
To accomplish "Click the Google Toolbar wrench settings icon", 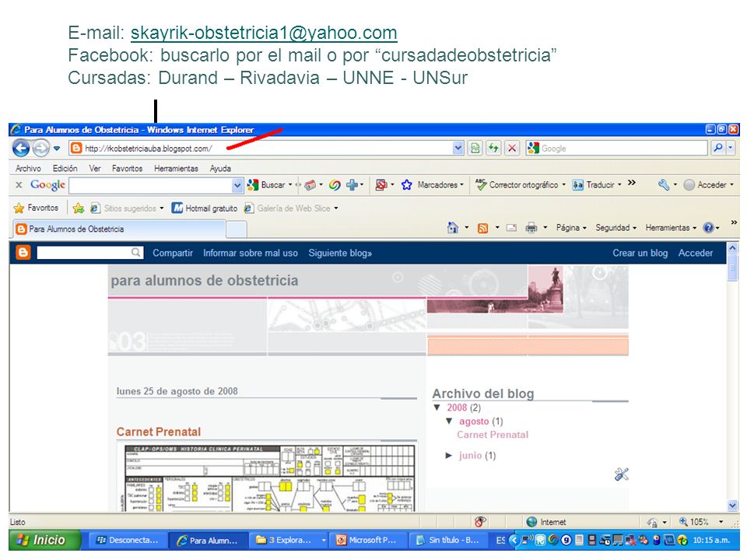I will coord(664,185).
